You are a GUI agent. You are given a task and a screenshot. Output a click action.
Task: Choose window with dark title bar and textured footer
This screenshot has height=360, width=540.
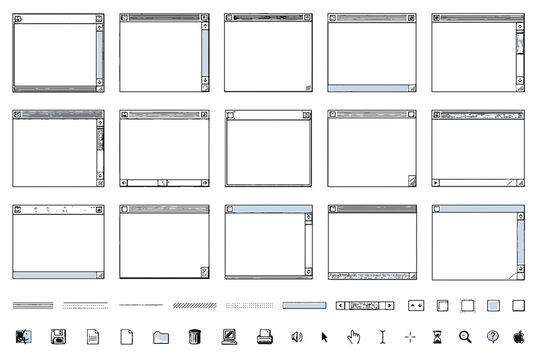(372, 242)
